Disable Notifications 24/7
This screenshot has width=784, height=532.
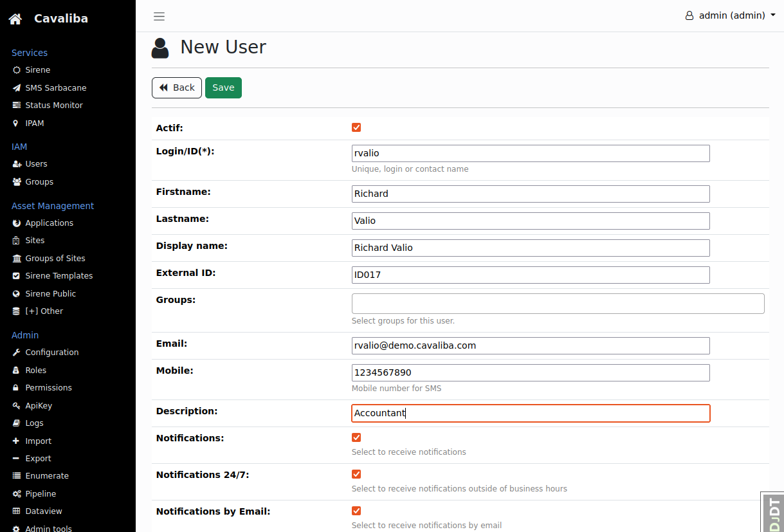coord(356,474)
